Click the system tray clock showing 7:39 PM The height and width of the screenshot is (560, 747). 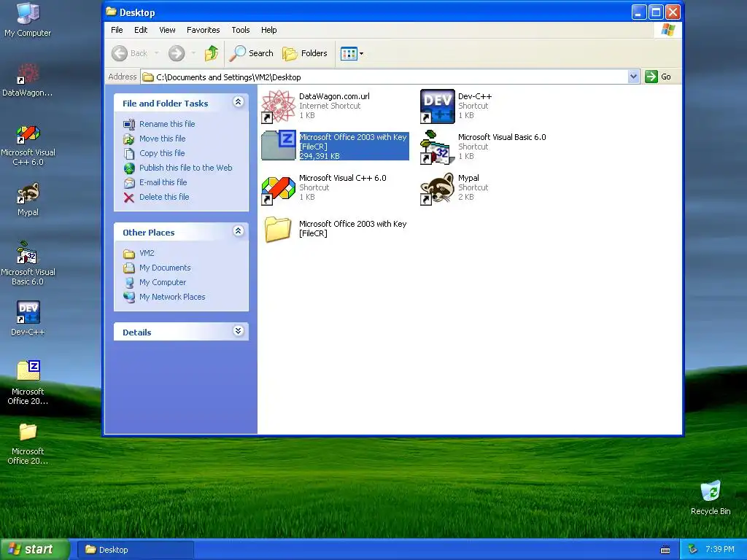pos(719,549)
